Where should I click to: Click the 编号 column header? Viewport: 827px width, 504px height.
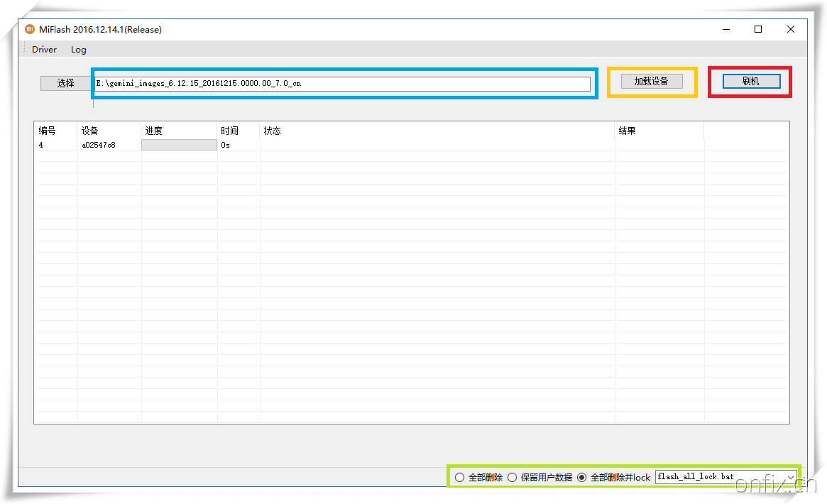pos(47,131)
